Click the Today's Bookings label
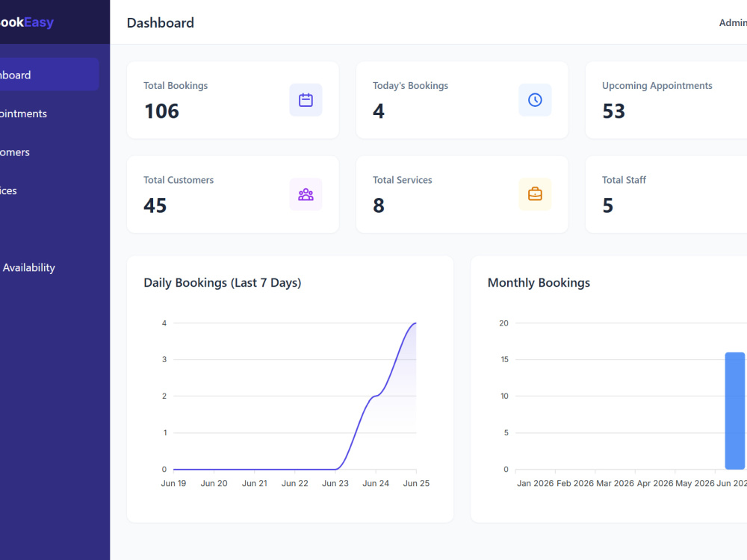The image size is (747, 560). 410,86
